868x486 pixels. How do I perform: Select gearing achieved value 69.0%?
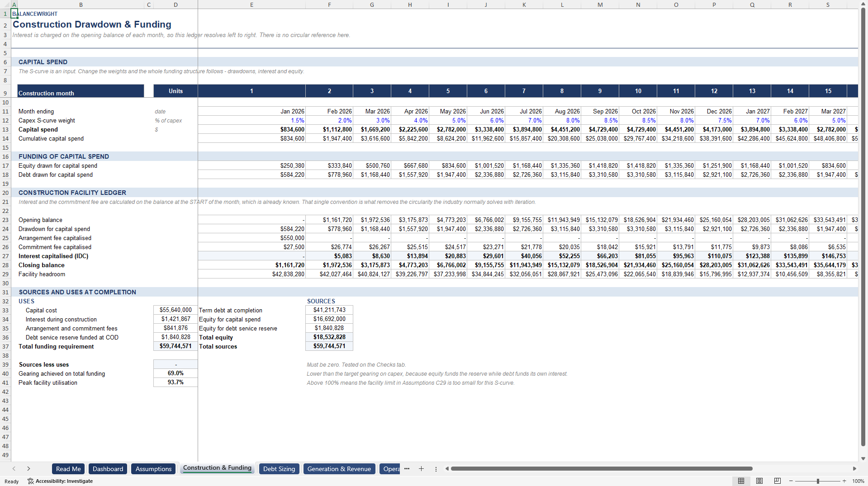click(x=175, y=373)
